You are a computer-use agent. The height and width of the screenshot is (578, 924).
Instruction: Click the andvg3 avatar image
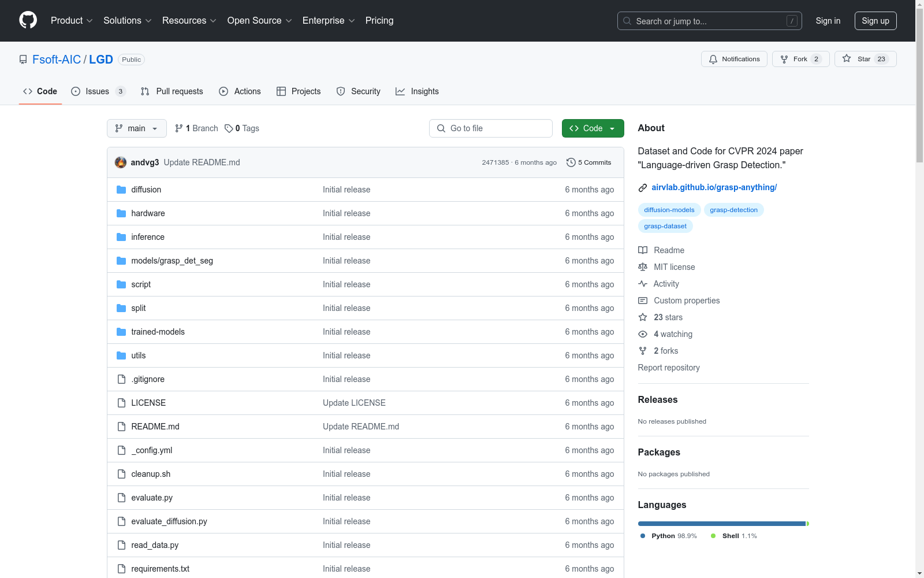[x=121, y=162]
